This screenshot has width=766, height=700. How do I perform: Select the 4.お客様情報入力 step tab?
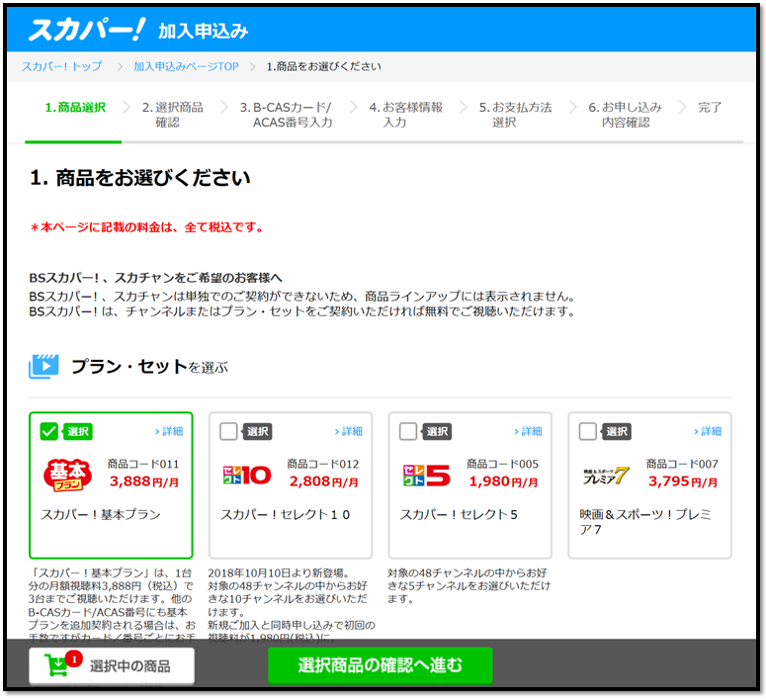click(x=405, y=115)
